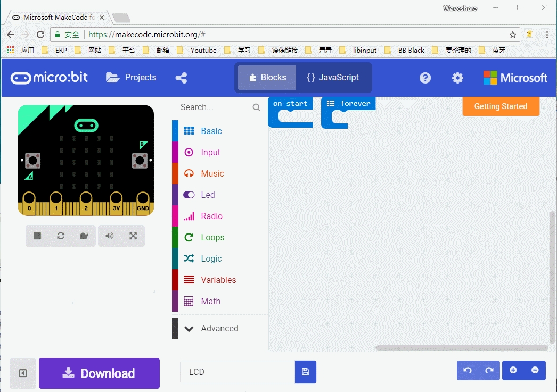Switch to the JavaScript editor tab
This screenshot has height=392, width=557.
coord(333,78)
